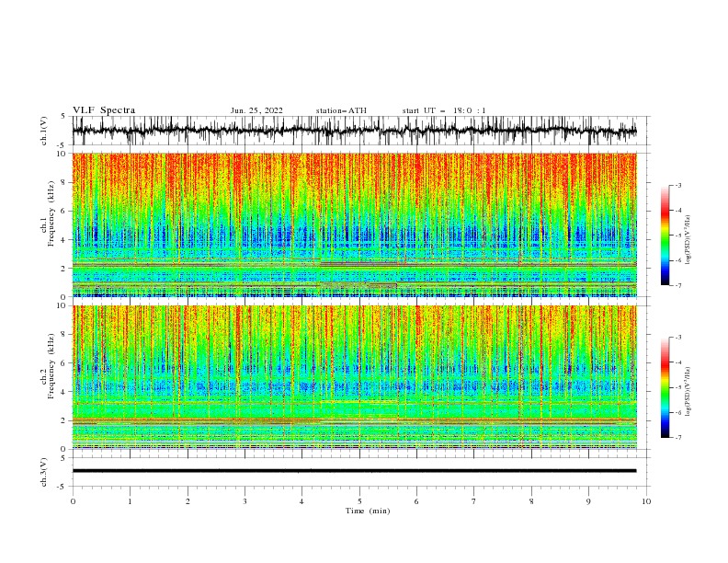Click the "ch.1(V)" waveform axis label
Screen dimensions: 728x563
(x=44, y=131)
